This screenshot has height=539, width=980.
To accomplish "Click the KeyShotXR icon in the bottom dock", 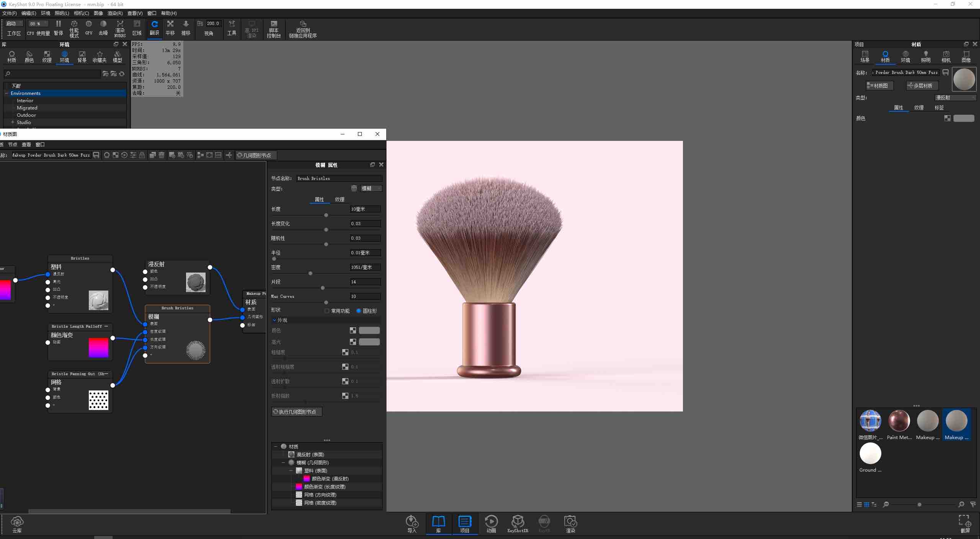I will click(518, 524).
